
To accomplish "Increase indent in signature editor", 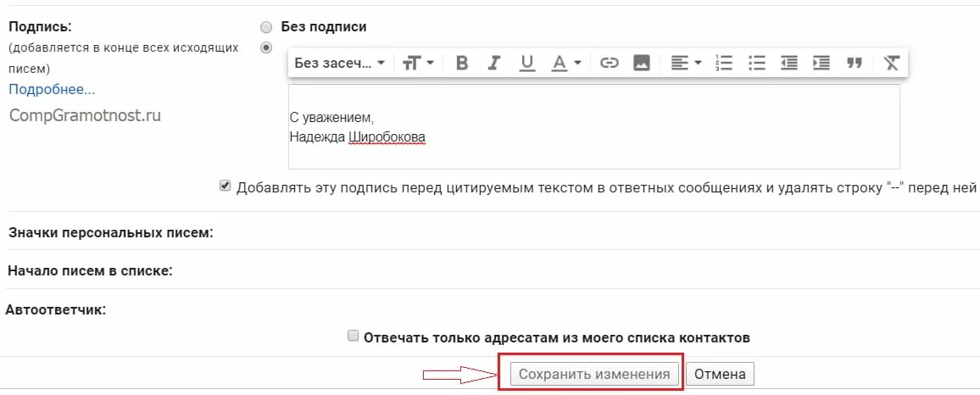I will [821, 63].
